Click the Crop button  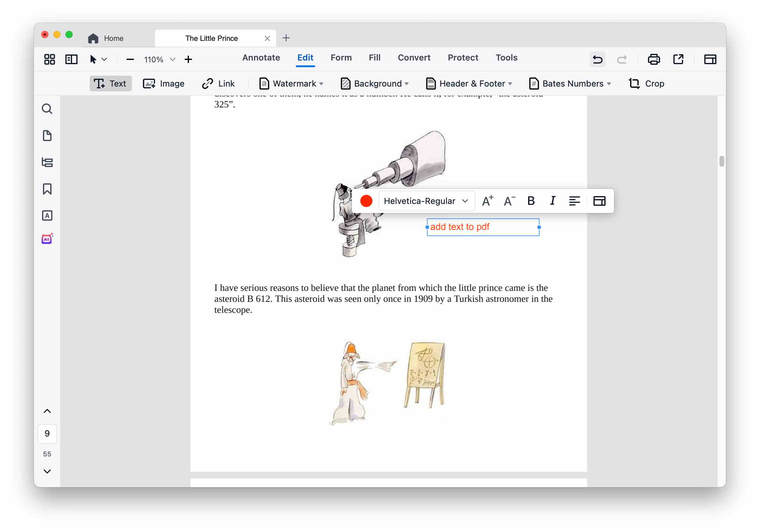pyautogui.click(x=646, y=84)
